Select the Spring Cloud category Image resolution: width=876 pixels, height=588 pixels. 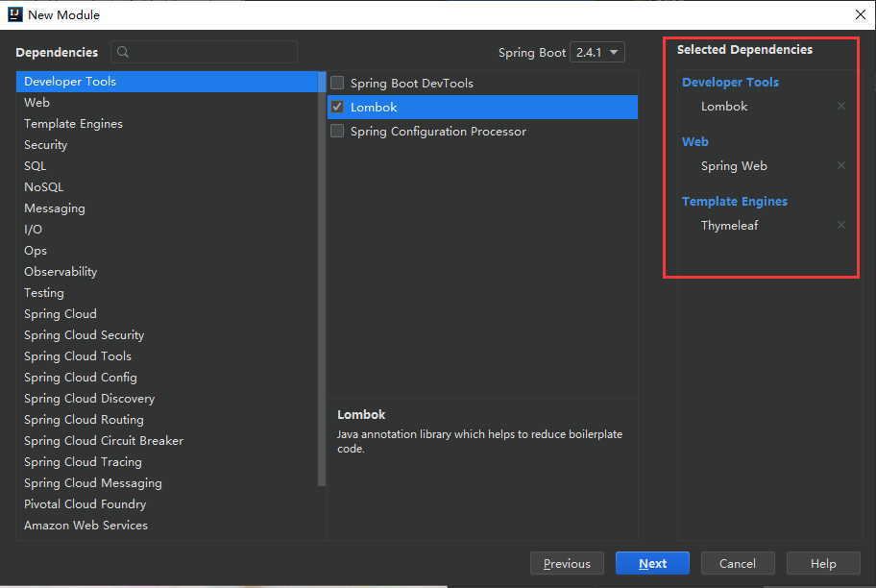coord(166,314)
